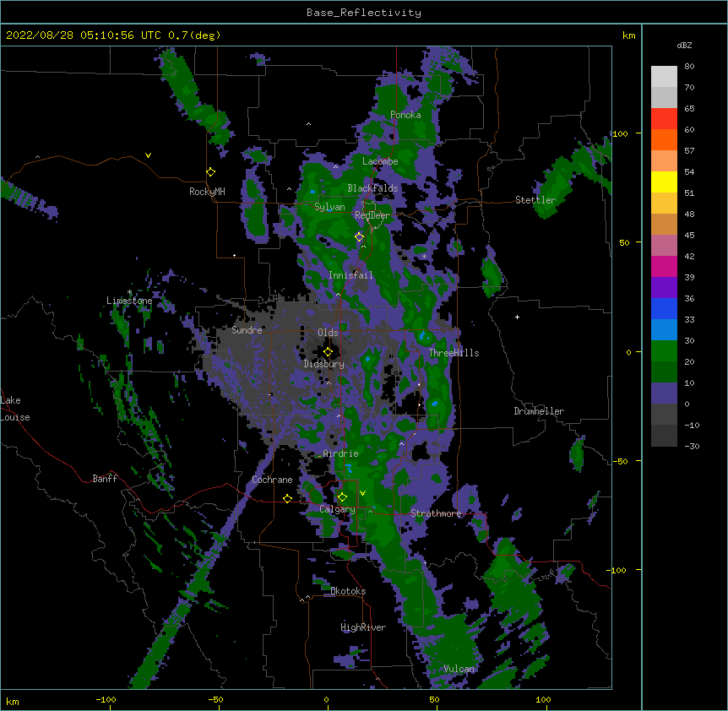The width and height of the screenshot is (728, 711).
Task: Click the Airdrie label
Action: coord(340,453)
